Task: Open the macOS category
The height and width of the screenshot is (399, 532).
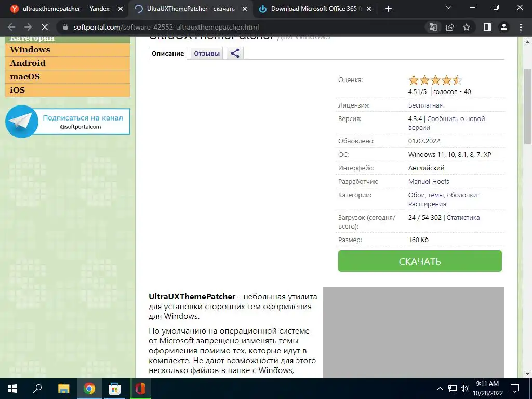Action: 67,77
